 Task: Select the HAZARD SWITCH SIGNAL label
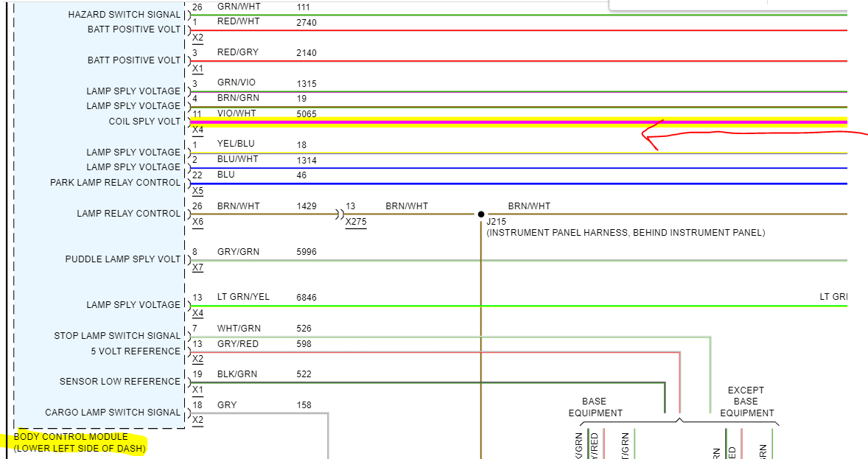point(124,15)
